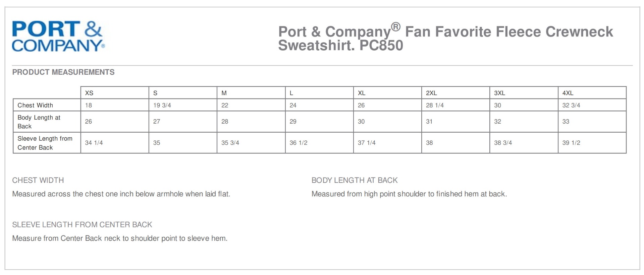The height and width of the screenshot is (275, 644).
Task: Select the 2XL size column header
Action: pos(431,93)
